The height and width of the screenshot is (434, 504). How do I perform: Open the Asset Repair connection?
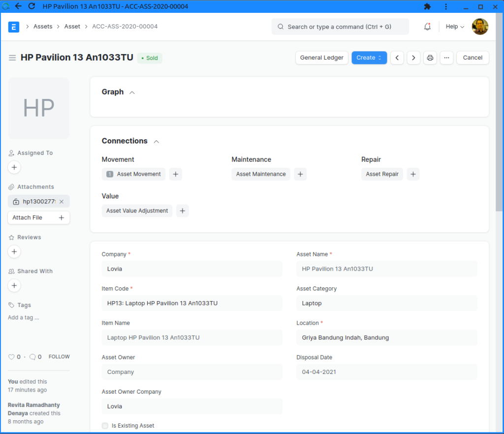tap(382, 174)
